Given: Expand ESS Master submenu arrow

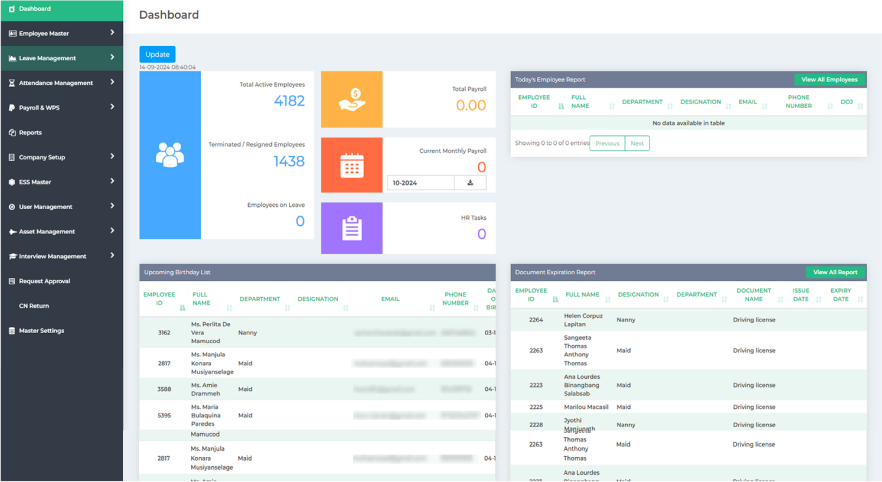Looking at the screenshot, I should pos(112,181).
